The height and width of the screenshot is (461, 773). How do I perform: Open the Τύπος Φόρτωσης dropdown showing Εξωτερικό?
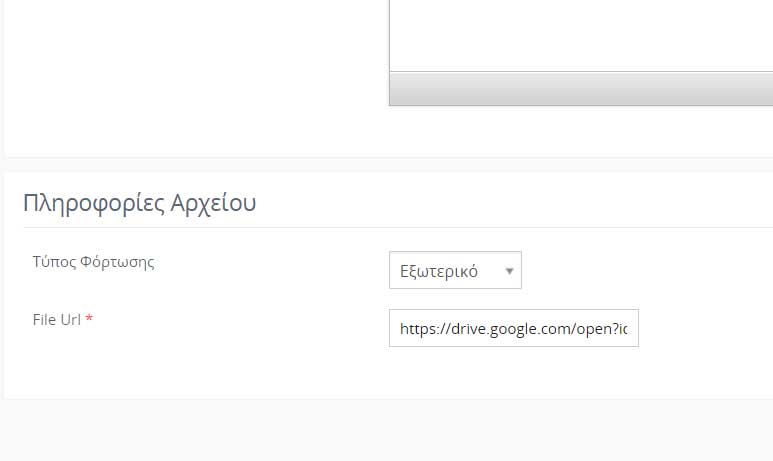pyautogui.click(x=455, y=270)
